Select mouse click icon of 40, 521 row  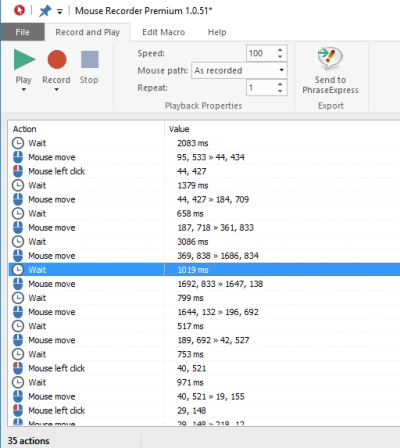(18, 368)
